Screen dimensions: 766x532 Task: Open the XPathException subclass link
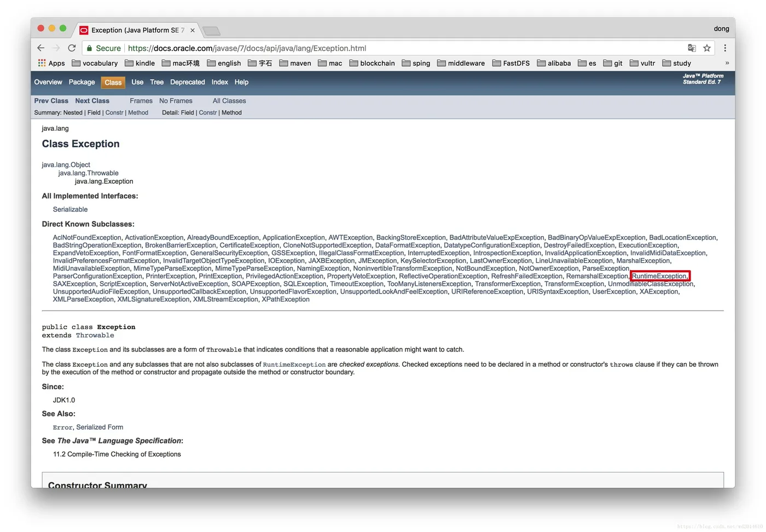pyautogui.click(x=286, y=300)
